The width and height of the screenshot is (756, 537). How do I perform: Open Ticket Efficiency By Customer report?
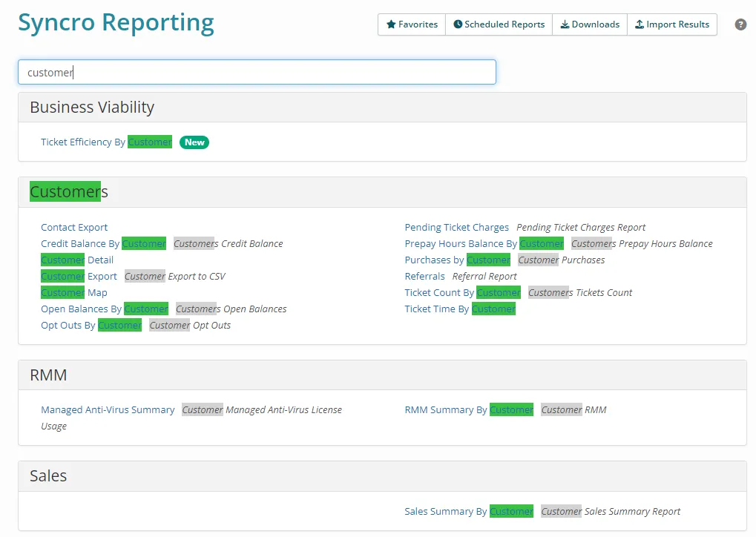(106, 142)
